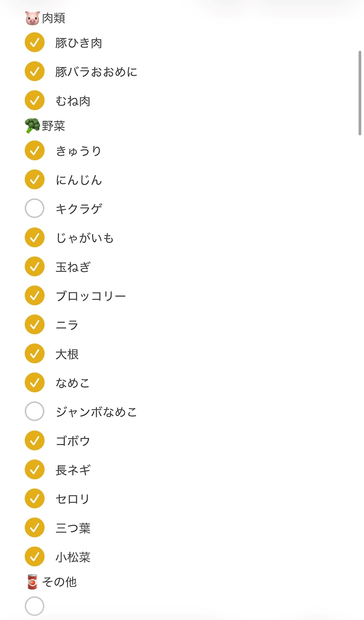Select the じゃがいも text
The width and height of the screenshot is (364, 620).
point(84,238)
